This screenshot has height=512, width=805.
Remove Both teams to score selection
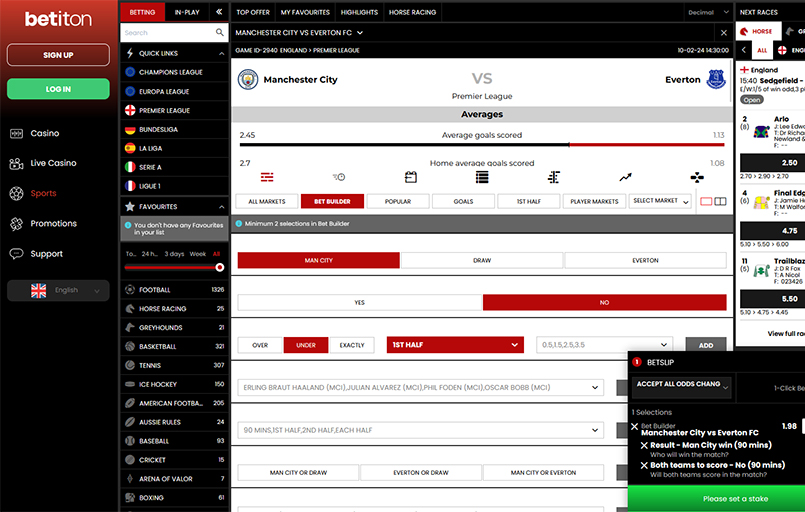coord(644,466)
